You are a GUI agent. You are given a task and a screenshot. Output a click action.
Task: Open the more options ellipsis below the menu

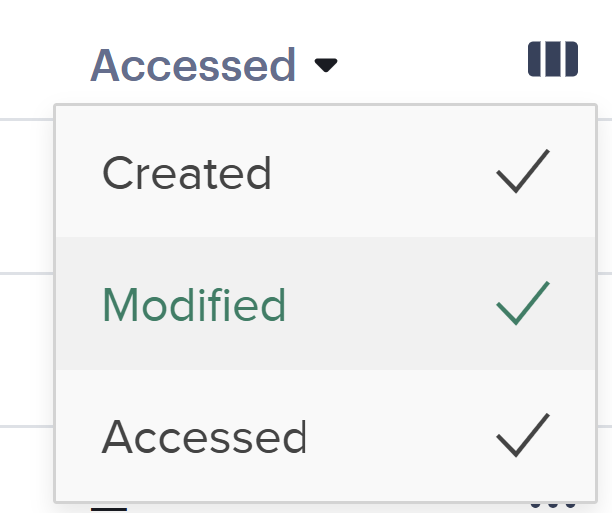(550, 506)
